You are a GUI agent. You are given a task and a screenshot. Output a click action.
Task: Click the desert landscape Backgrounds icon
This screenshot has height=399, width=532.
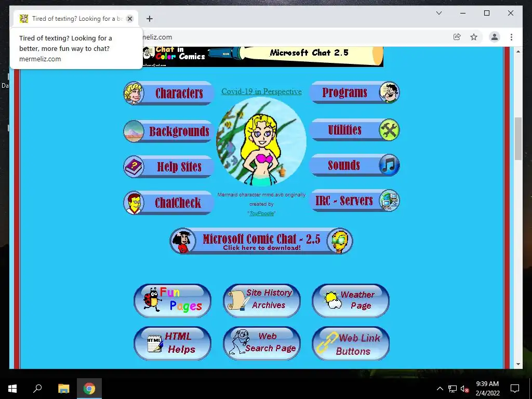pos(134,131)
